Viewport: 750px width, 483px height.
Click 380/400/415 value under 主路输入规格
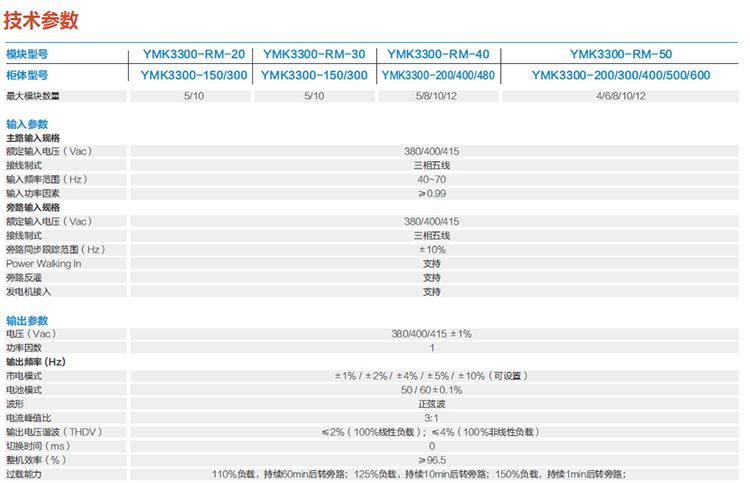pyautogui.click(x=431, y=152)
